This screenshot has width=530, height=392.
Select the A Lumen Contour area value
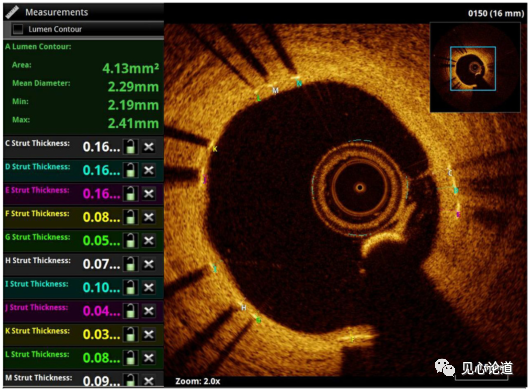(x=130, y=69)
